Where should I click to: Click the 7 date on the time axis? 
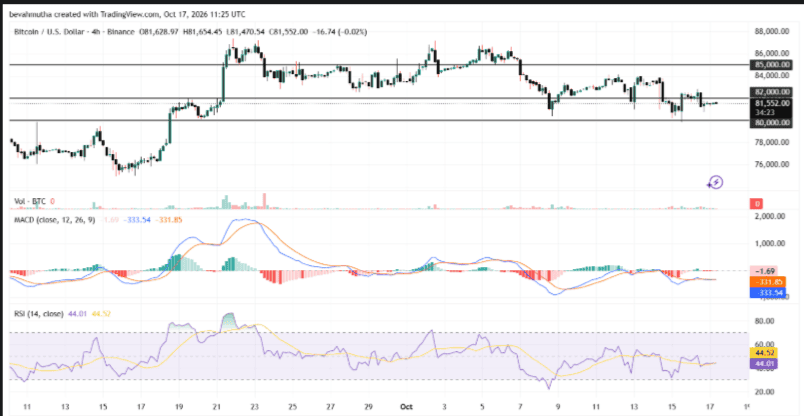(x=520, y=407)
